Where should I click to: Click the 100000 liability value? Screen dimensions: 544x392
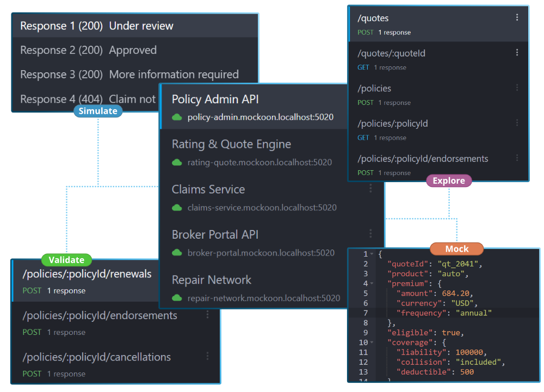[469, 352]
